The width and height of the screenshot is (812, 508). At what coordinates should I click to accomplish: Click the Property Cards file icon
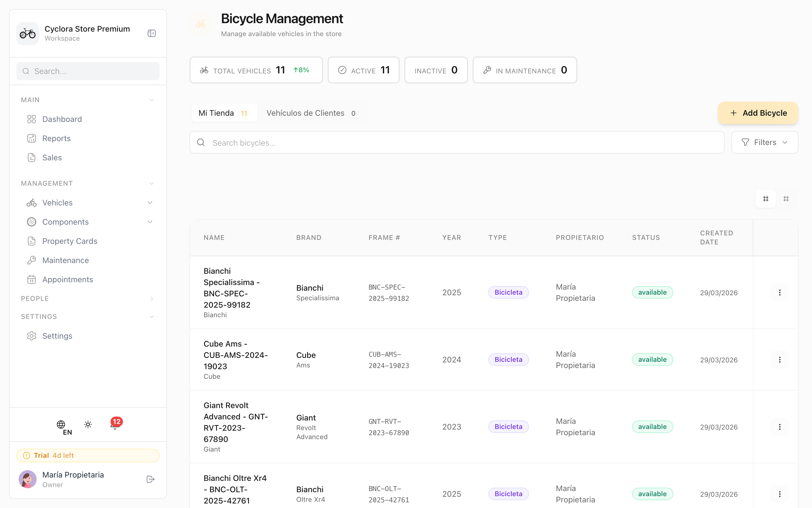(32, 241)
